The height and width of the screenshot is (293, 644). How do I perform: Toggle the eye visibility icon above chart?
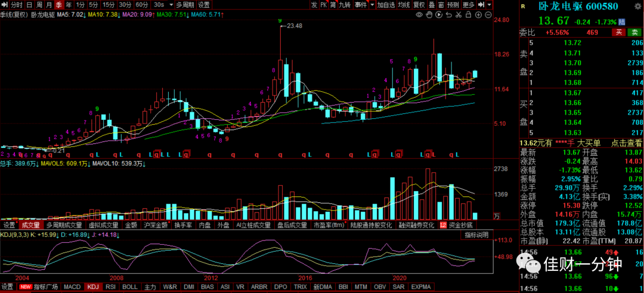coord(419,15)
